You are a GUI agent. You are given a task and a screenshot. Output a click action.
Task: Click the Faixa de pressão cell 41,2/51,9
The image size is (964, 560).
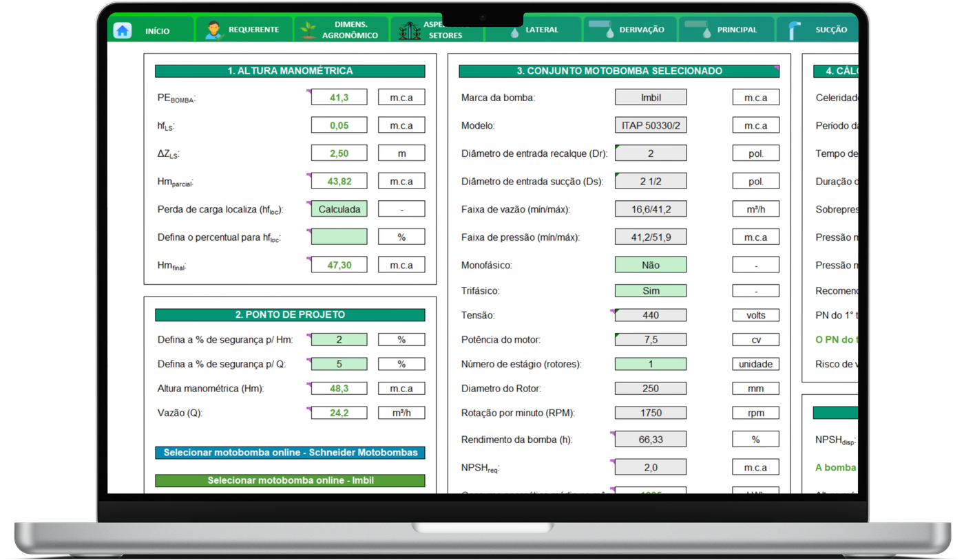651,237
